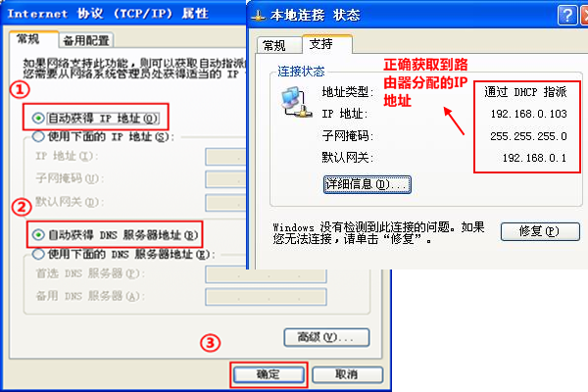
Task: Confirm with the 确定 button
Action: coord(269,374)
